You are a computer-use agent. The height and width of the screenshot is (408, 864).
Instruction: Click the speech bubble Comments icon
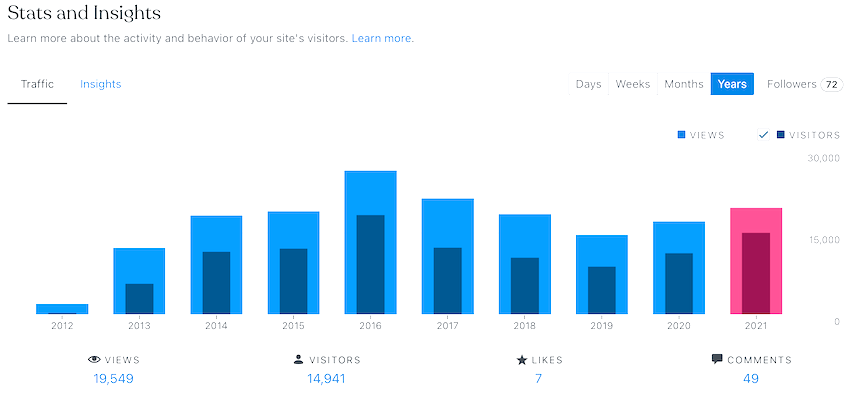click(717, 359)
